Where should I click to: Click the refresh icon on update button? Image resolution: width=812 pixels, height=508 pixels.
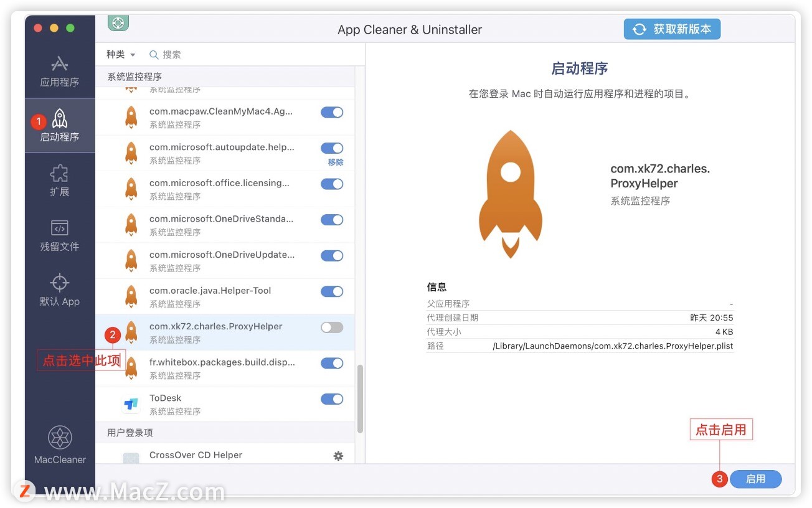tap(640, 29)
